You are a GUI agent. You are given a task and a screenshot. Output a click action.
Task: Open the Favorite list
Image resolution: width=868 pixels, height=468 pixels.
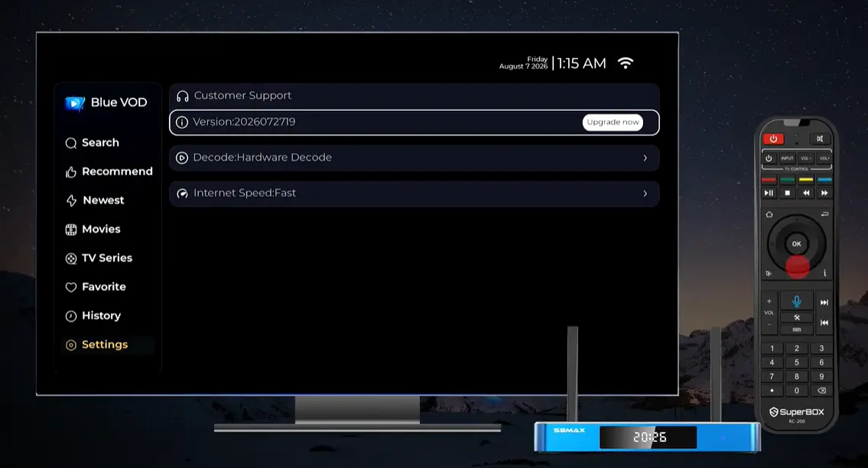click(96, 287)
